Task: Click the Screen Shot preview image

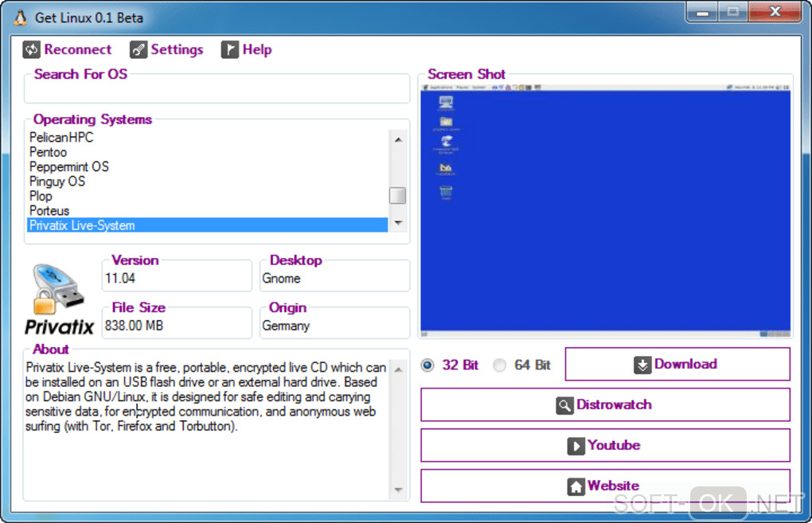Action: point(605,210)
